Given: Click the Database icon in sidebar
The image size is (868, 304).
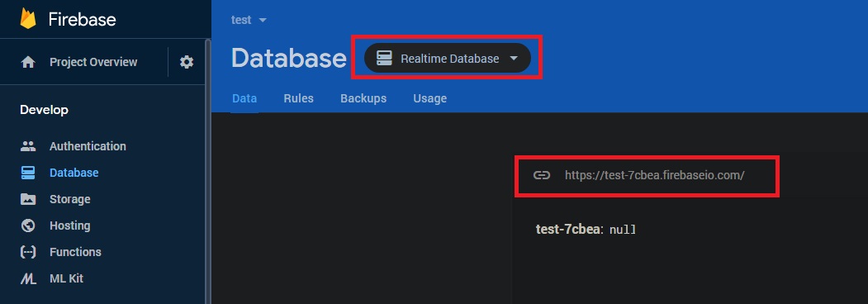Looking at the screenshot, I should [x=28, y=173].
